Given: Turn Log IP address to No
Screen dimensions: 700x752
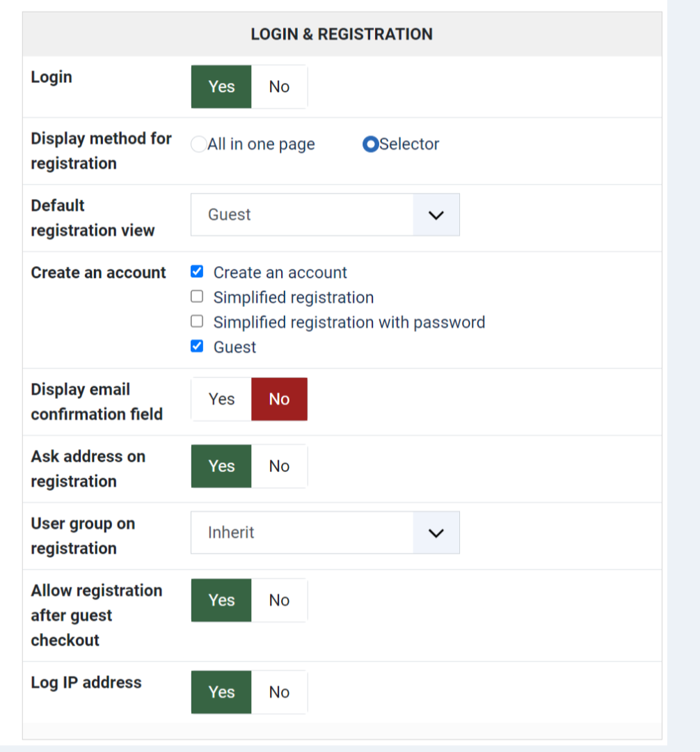Looking at the screenshot, I should coord(279,692).
